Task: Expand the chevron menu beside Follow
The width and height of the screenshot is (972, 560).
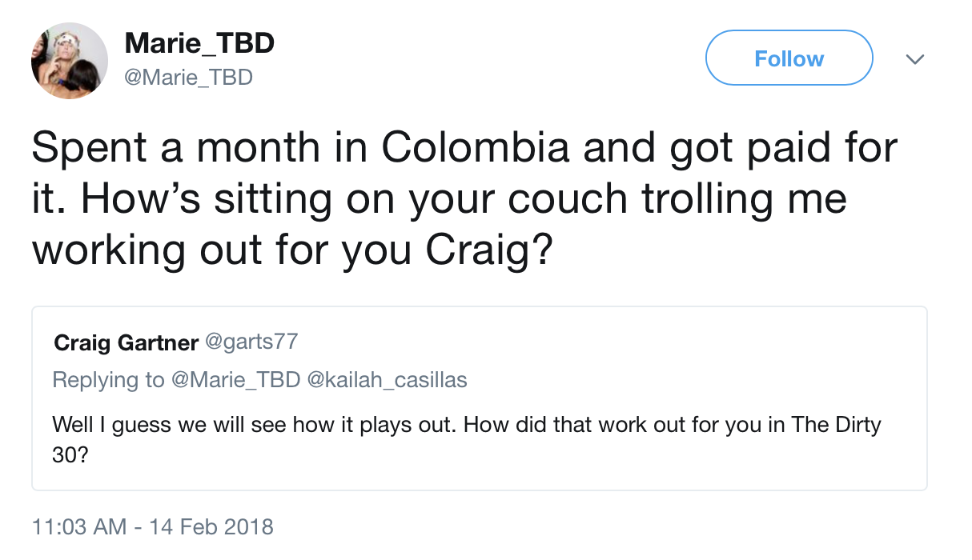Action: [914, 59]
